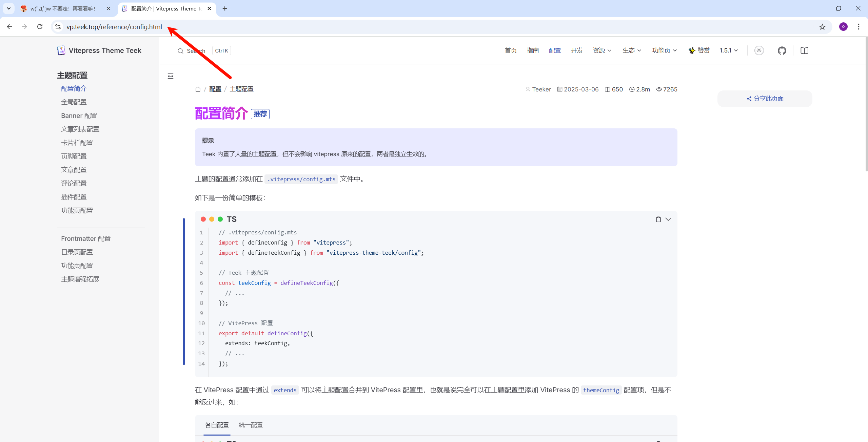868x442 pixels.
Task: Open 全局配置 in the sidebar
Action: 74,102
